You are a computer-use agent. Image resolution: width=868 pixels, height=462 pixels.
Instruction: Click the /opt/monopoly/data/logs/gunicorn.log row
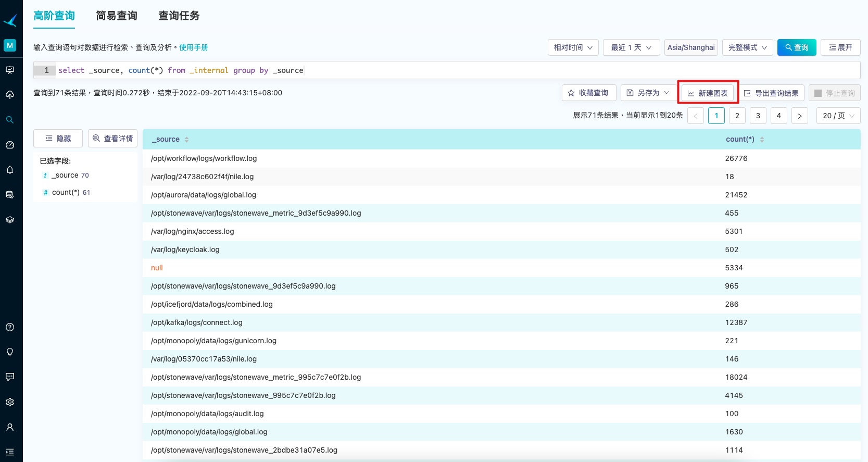click(x=501, y=341)
